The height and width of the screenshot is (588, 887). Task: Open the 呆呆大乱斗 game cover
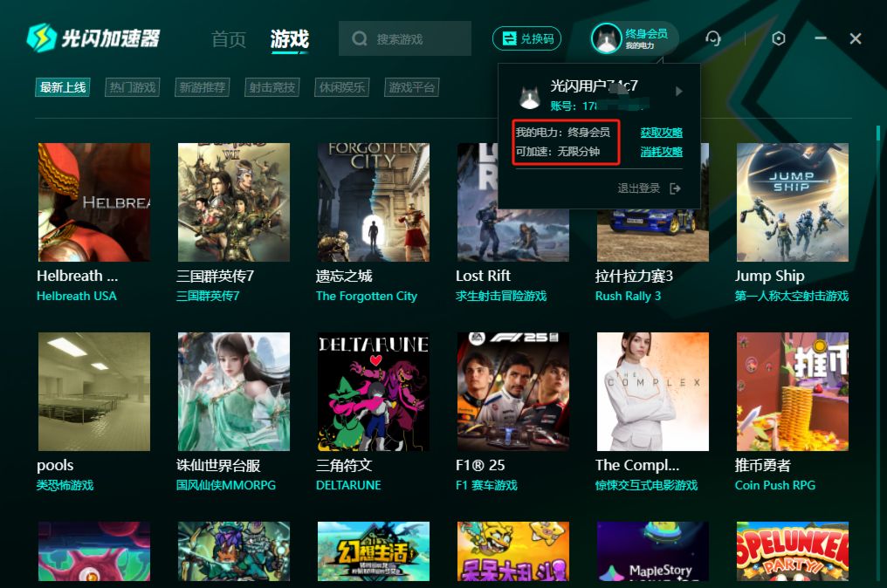click(513, 551)
